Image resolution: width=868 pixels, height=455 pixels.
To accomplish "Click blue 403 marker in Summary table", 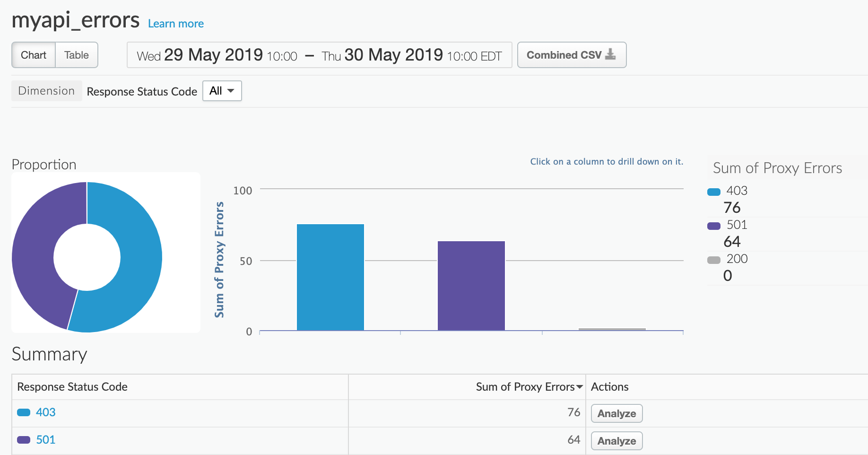I will click(x=24, y=412).
